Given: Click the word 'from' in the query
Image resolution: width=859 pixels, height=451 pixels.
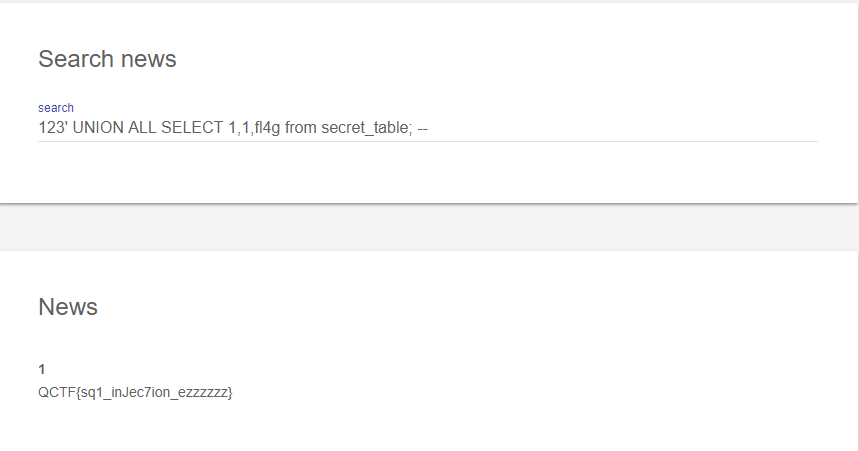Looking at the screenshot, I should pos(300,128).
